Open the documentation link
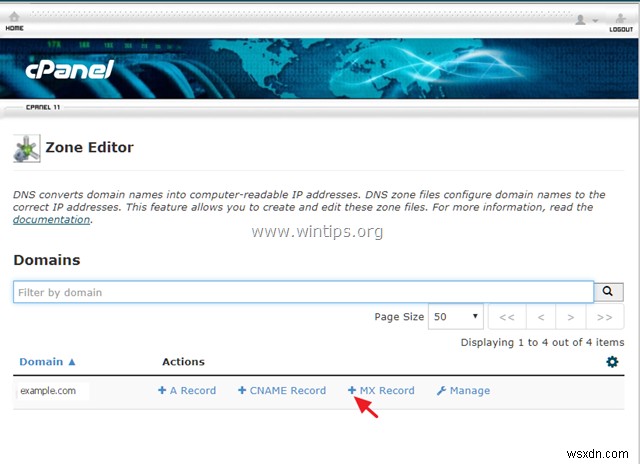Image resolution: width=640 pixels, height=464 pixels. [51, 220]
